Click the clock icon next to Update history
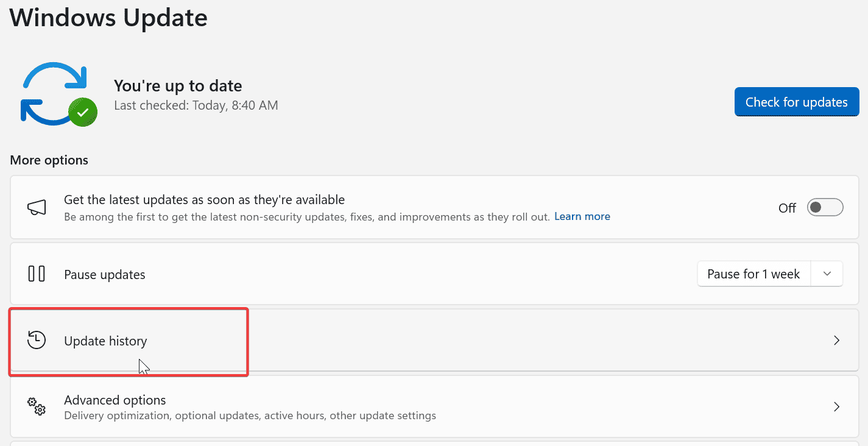 [x=37, y=340]
